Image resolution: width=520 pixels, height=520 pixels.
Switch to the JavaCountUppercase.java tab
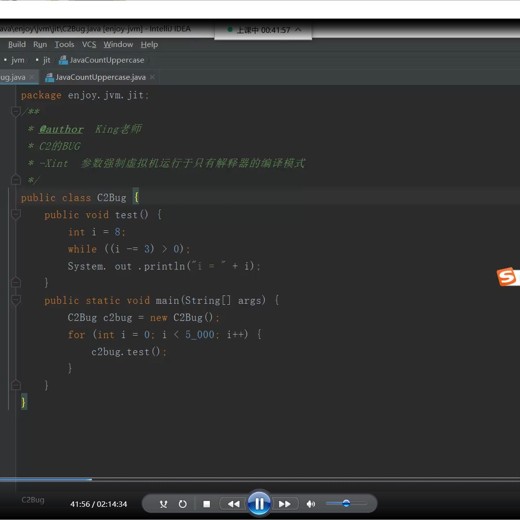(x=100, y=77)
